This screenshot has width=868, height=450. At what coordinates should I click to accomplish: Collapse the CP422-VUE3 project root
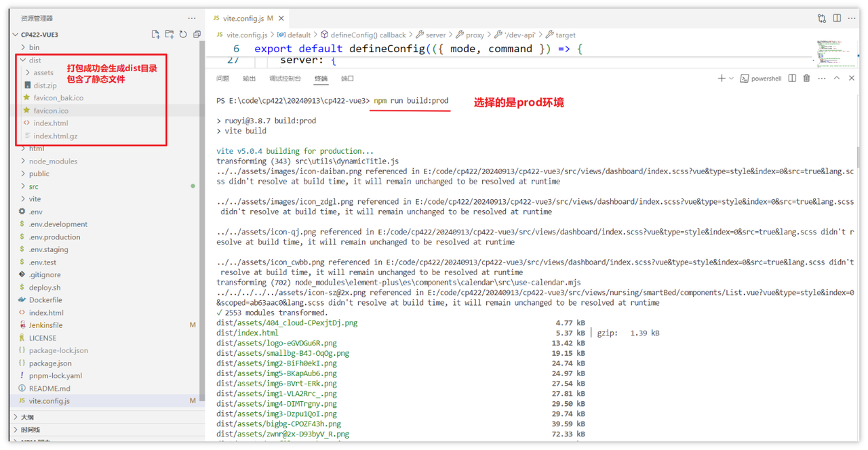(39, 35)
